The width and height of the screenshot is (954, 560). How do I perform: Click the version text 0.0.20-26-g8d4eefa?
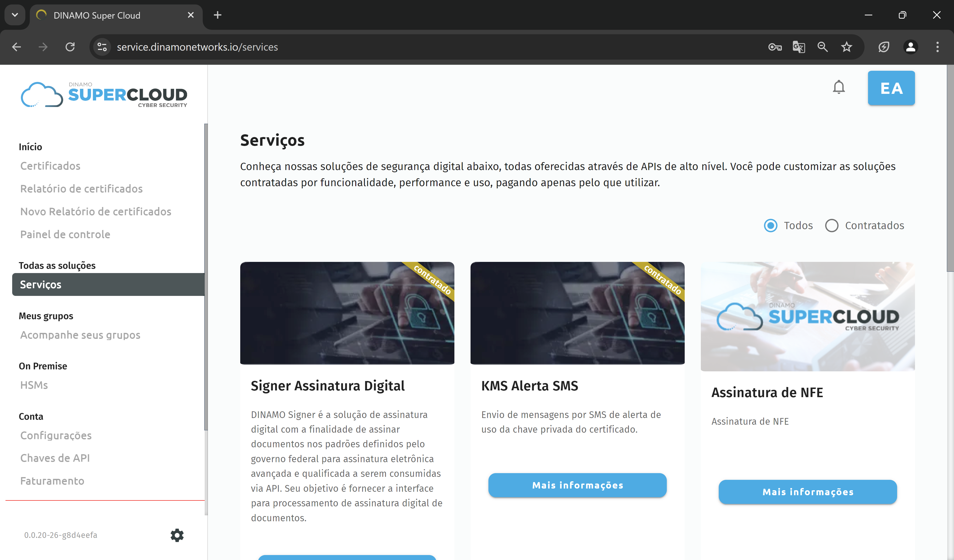tap(61, 535)
